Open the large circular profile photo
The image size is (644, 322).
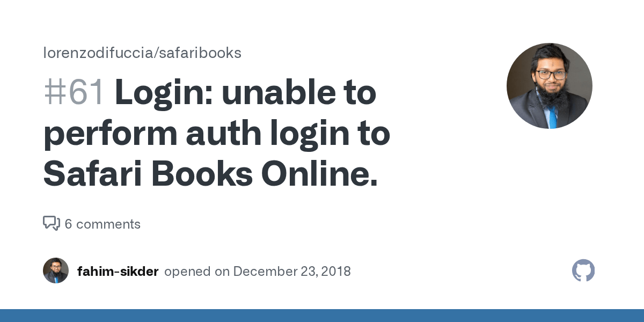pos(550,86)
